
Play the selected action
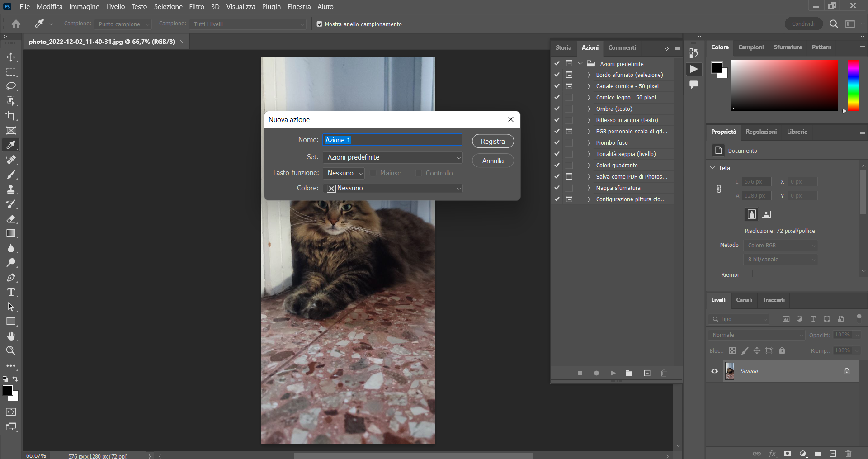(613, 373)
